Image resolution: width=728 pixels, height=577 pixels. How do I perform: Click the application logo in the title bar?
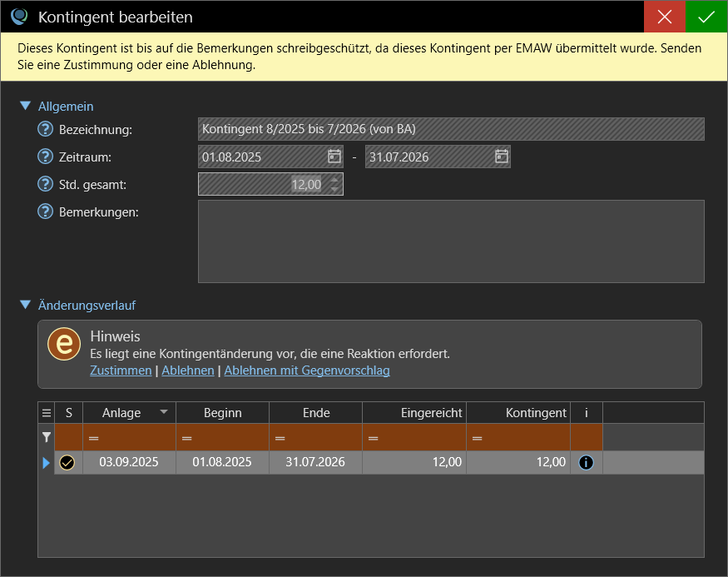[x=19, y=17]
